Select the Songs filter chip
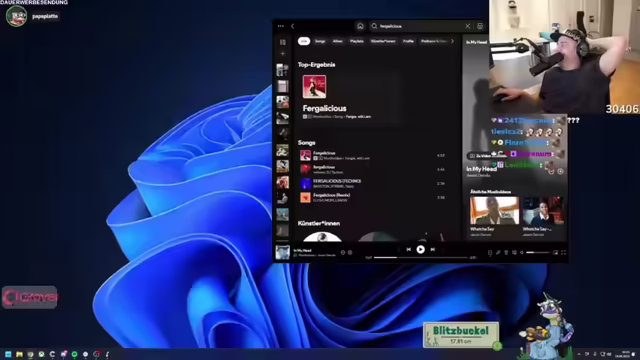 [x=320, y=41]
